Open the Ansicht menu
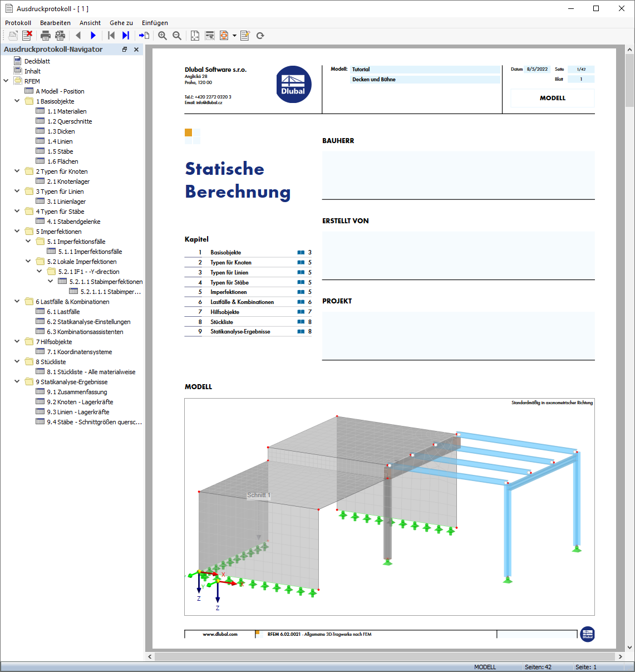The width and height of the screenshot is (635, 672). pyautogui.click(x=90, y=23)
